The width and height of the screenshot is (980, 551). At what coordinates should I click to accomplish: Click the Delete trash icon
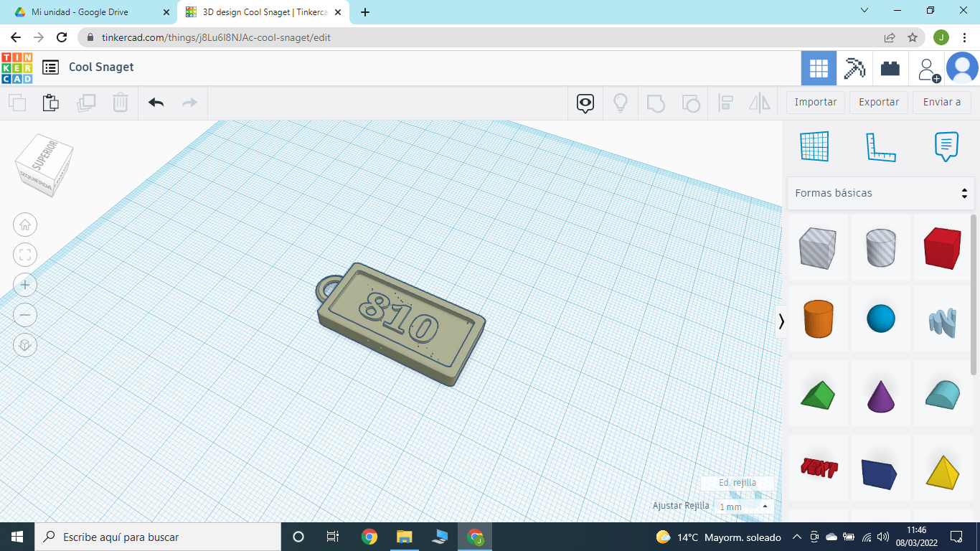click(121, 103)
